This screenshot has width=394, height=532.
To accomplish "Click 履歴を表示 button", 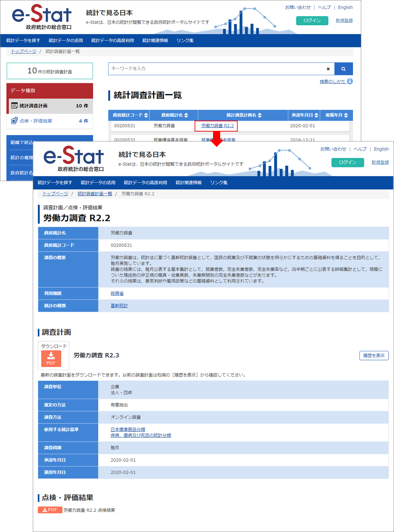I will [374, 355].
